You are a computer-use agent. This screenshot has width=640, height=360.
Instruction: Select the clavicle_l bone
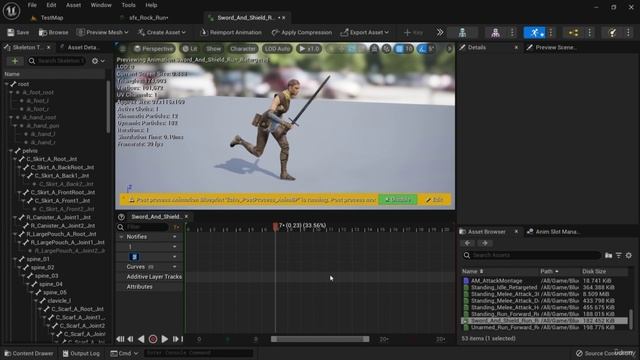pyautogui.click(x=59, y=301)
